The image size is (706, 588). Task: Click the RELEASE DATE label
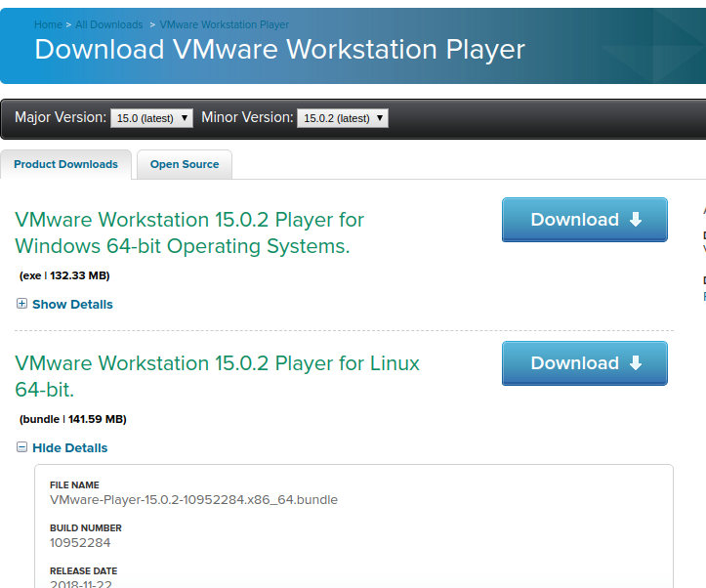(x=83, y=570)
